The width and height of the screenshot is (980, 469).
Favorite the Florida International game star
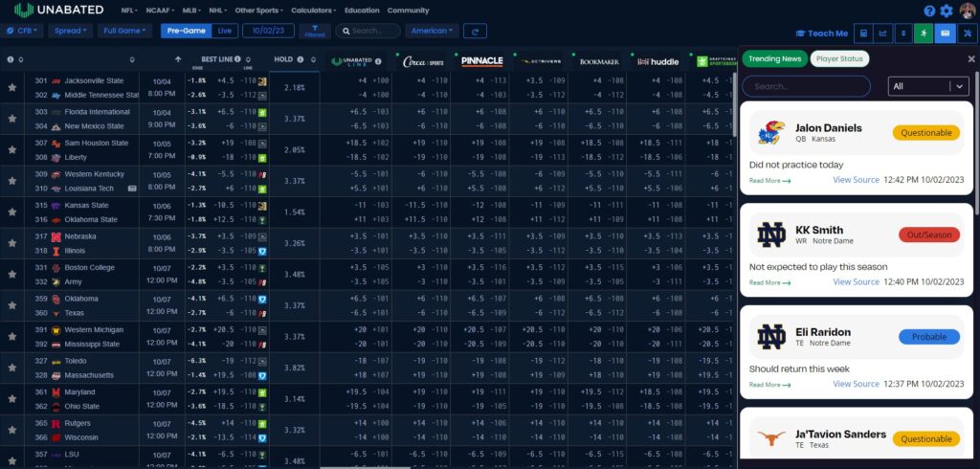pyautogui.click(x=11, y=119)
